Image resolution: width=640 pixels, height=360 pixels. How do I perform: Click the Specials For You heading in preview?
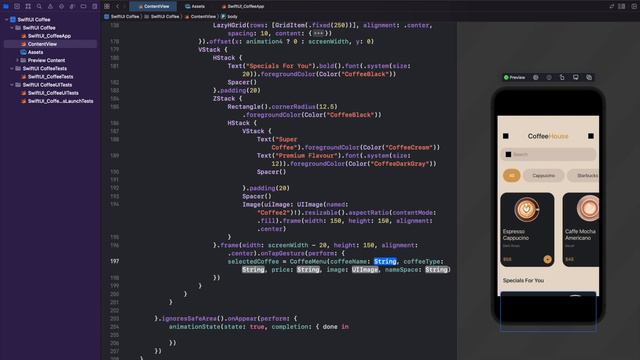click(x=523, y=280)
